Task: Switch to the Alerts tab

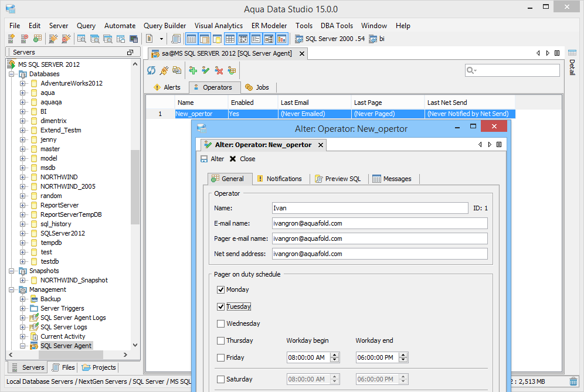Action: (167, 87)
